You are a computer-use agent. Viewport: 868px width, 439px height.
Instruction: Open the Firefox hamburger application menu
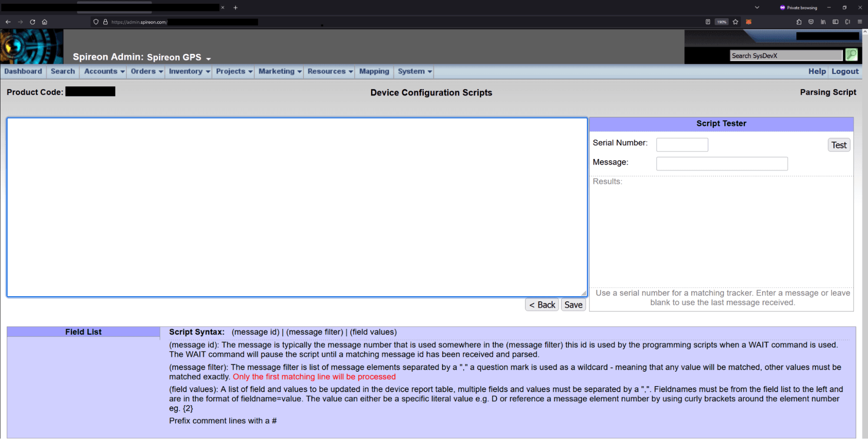860,22
